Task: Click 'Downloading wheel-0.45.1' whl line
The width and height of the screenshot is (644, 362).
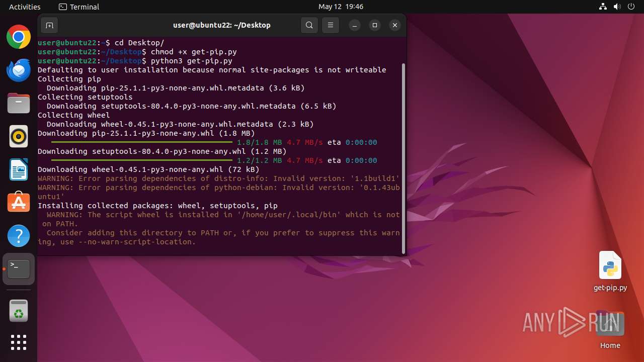Action: (x=148, y=169)
